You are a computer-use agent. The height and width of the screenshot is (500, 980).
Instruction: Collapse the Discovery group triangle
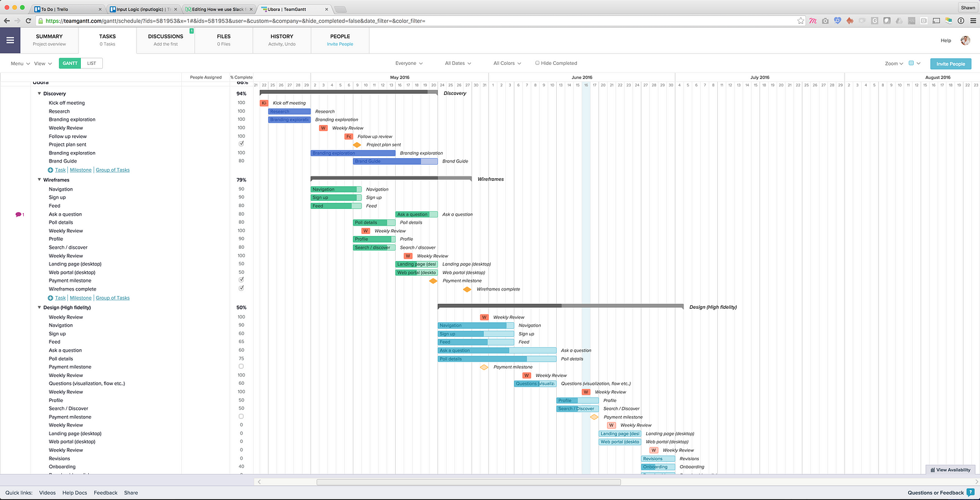pos(39,94)
